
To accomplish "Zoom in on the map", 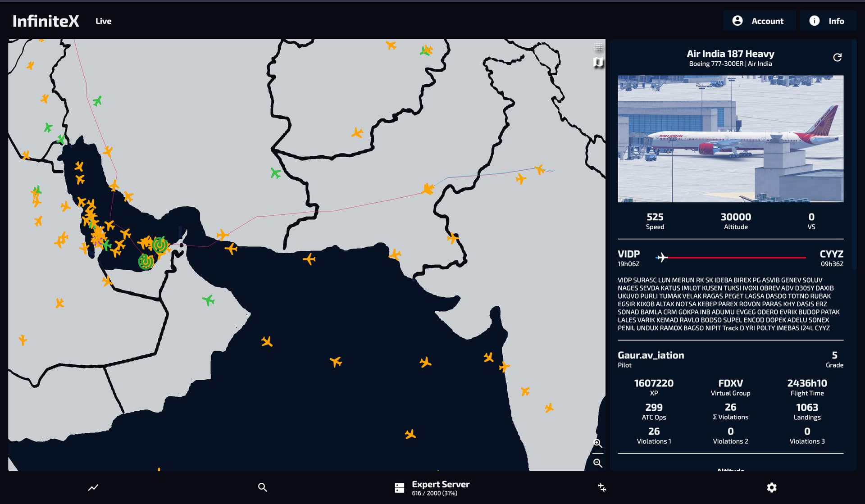I will click(x=598, y=443).
